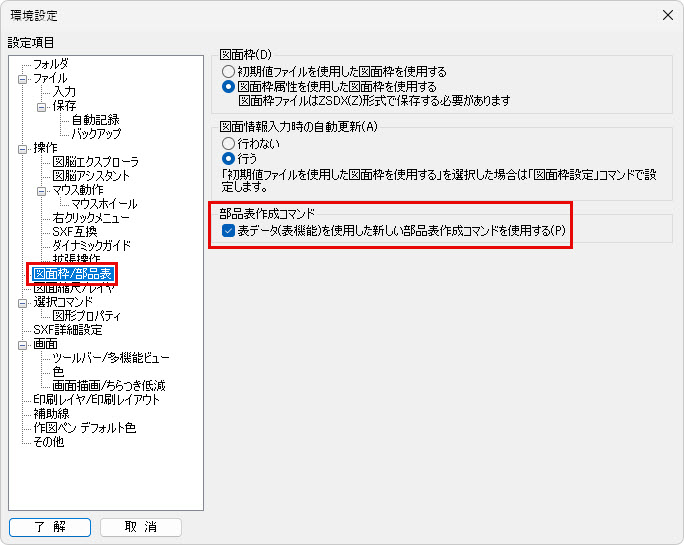Image resolution: width=684 pixels, height=545 pixels.
Task: Open 作図ペン デフォルト色 settings
Action: point(84,428)
